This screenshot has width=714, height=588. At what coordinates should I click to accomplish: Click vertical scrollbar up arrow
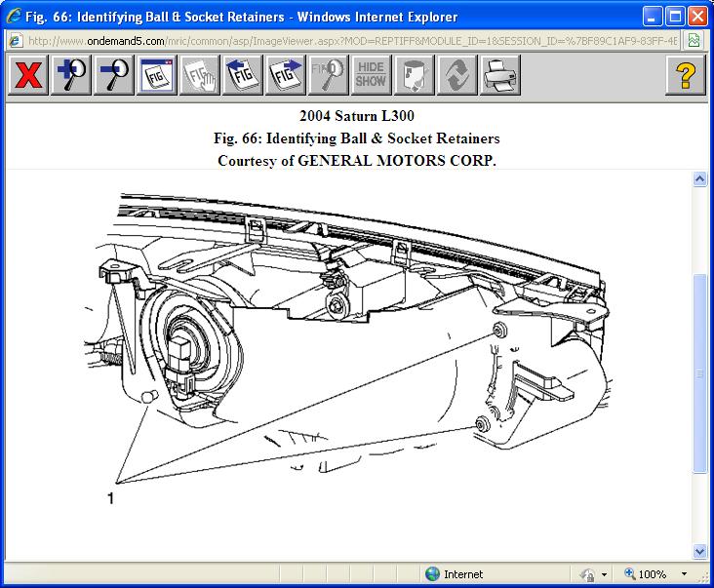[x=699, y=179]
